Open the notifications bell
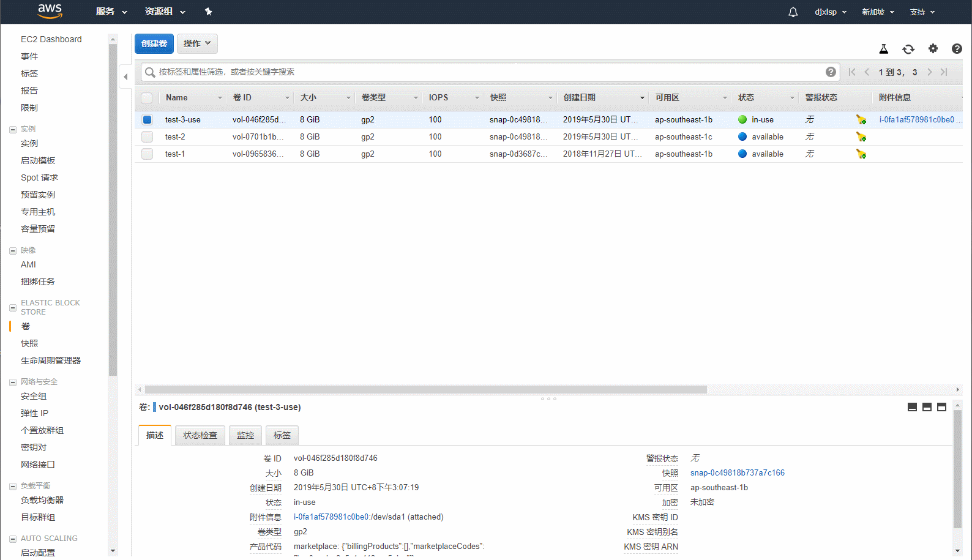The image size is (972, 560). 793,12
